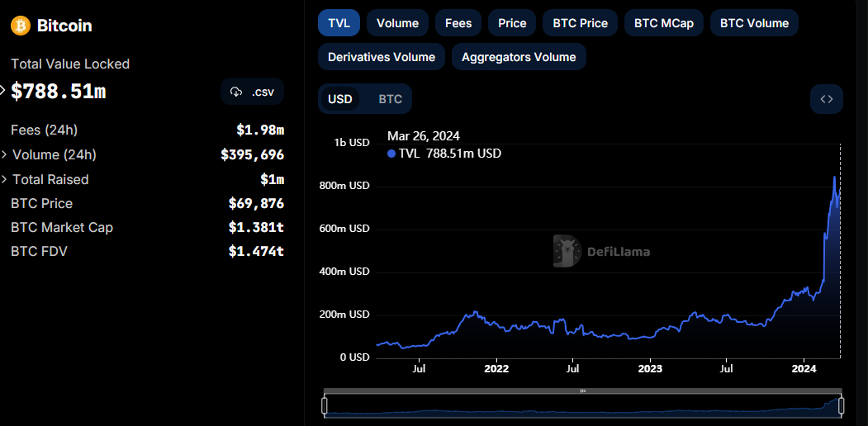Click the embed chart code icon
The width and height of the screenshot is (868, 426).
pyautogui.click(x=827, y=99)
